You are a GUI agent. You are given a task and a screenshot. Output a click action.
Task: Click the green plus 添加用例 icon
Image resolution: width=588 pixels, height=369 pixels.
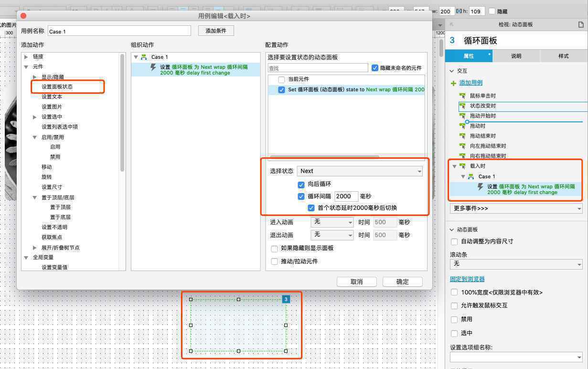453,83
